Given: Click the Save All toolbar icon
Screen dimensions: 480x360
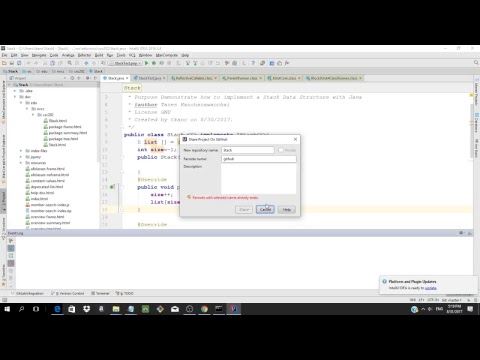Looking at the screenshot, I should click(x=12, y=63).
